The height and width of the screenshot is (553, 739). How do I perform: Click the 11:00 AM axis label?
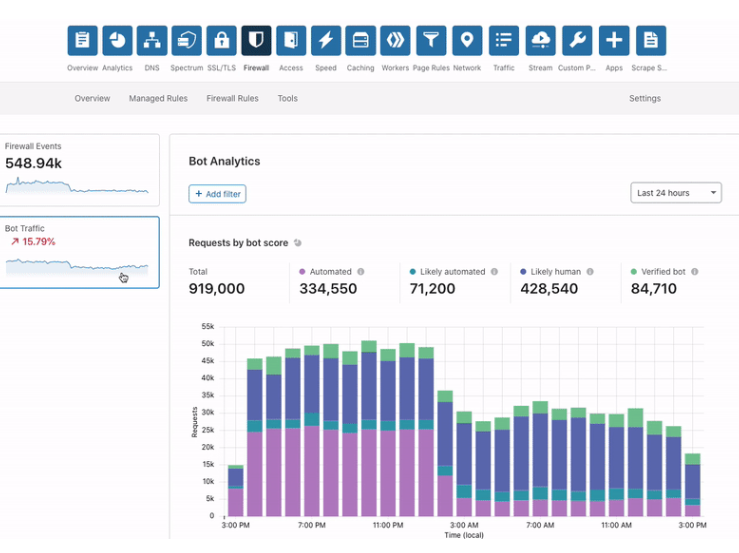616,525
